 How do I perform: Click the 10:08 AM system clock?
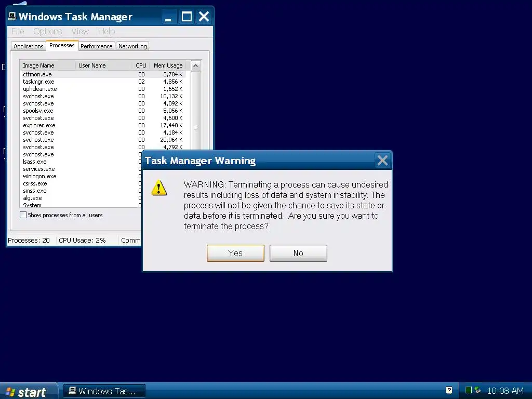pyautogui.click(x=506, y=391)
